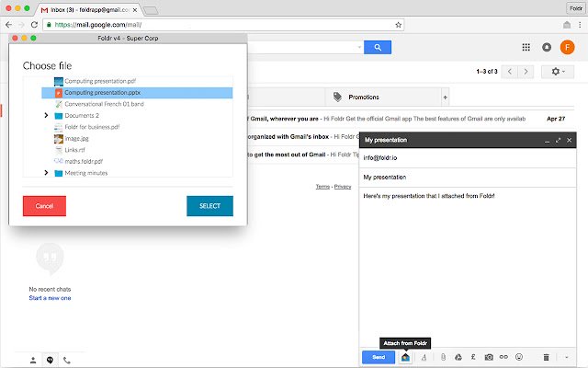
Task: Go to newer messages arrow
Action: 510,72
